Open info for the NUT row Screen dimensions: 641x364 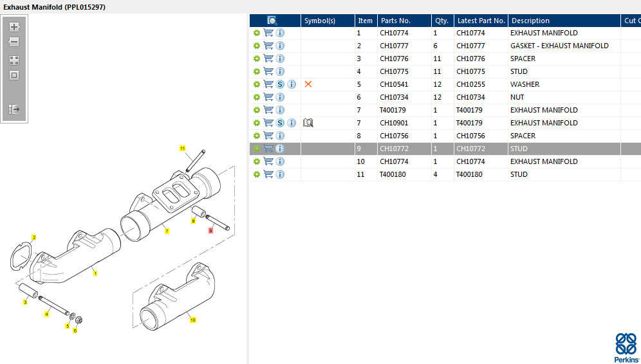[x=280, y=97]
